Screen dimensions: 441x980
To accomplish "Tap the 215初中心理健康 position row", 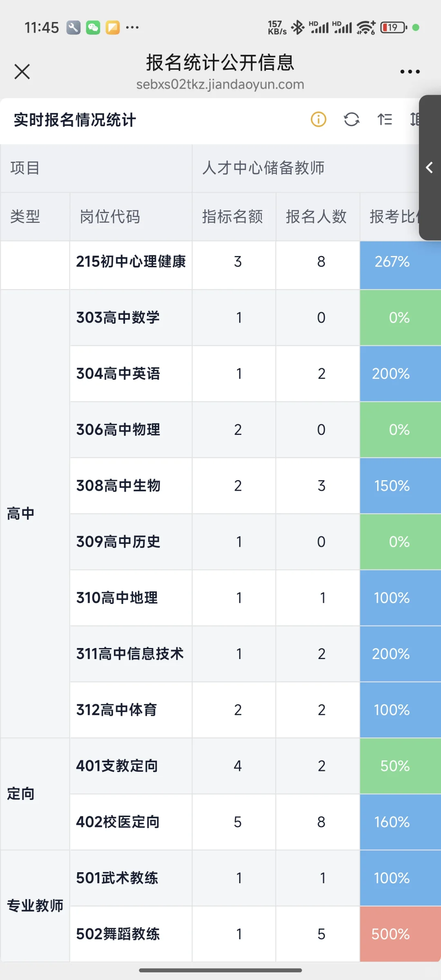I will point(131,262).
